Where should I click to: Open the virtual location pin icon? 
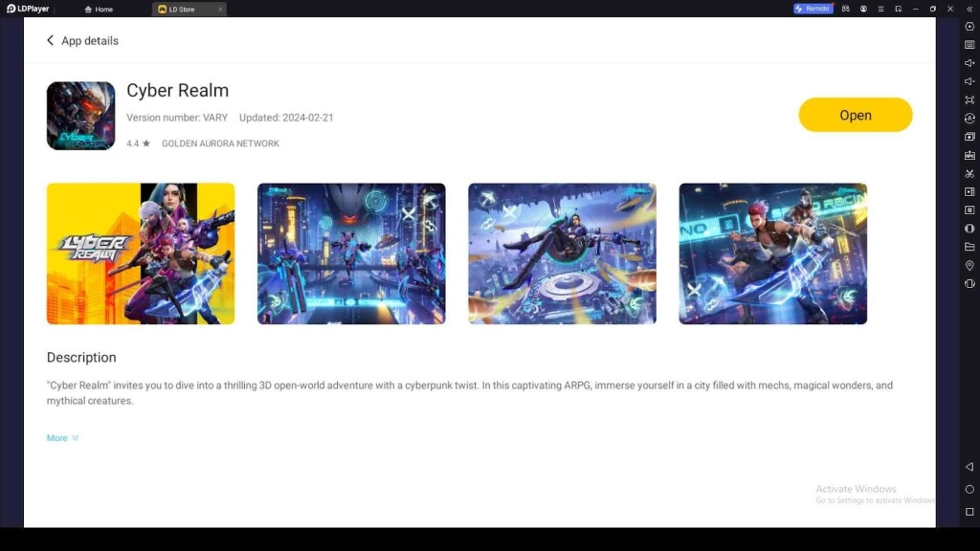pos(969,266)
